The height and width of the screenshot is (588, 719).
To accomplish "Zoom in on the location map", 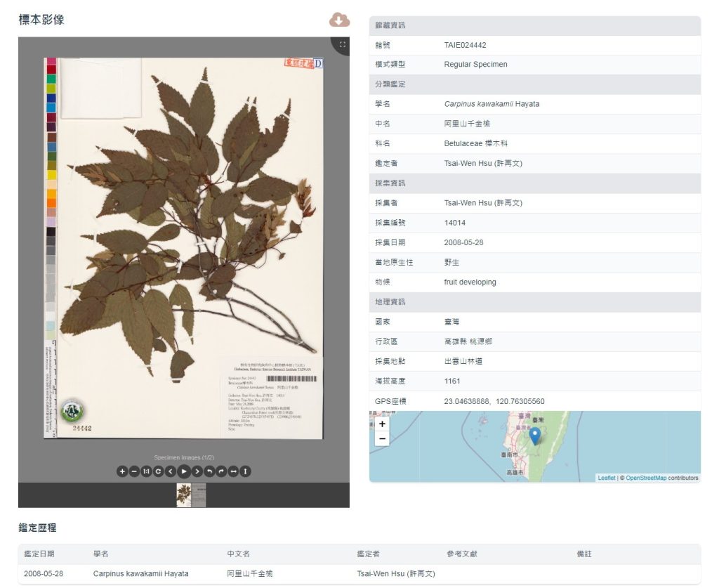I will 382,424.
